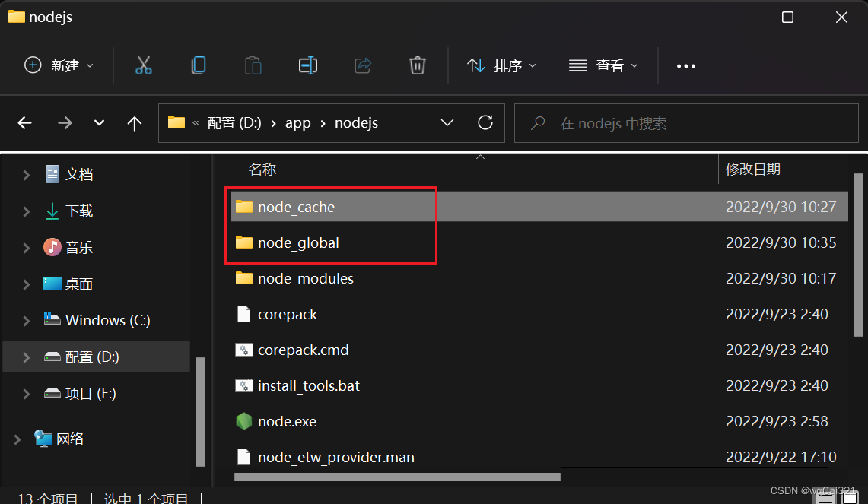Click the Paste clipboard icon
868x504 pixels.
253,65
